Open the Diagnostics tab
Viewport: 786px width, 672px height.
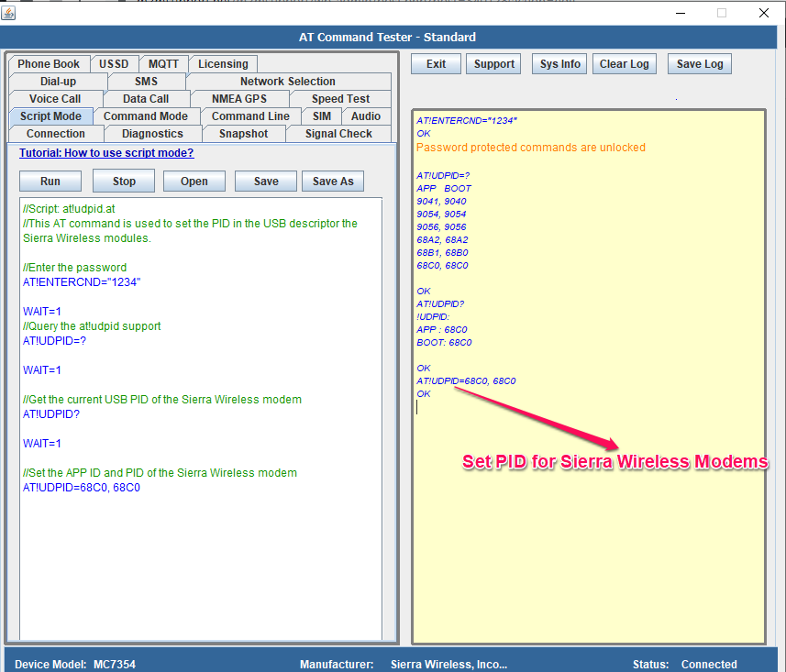(152, 134)
